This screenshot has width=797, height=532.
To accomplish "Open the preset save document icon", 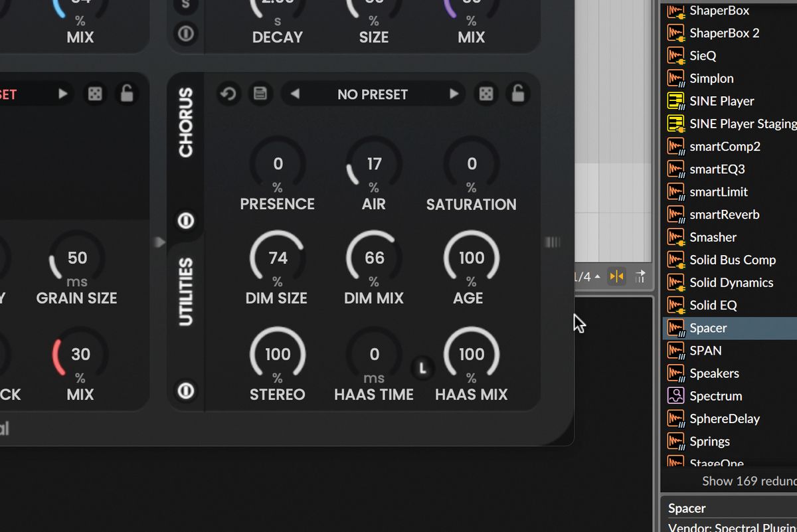I will [260, 94].
